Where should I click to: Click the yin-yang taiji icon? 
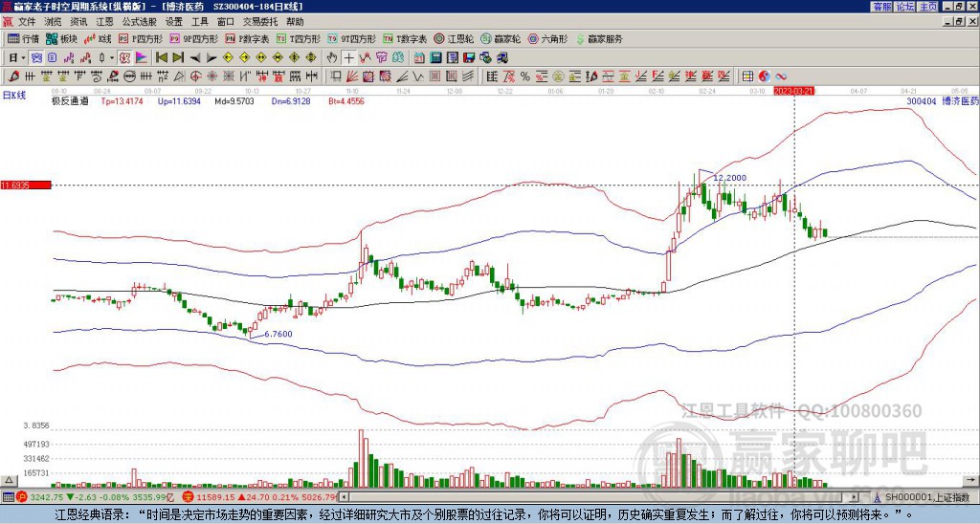click(x=764, y=76)
